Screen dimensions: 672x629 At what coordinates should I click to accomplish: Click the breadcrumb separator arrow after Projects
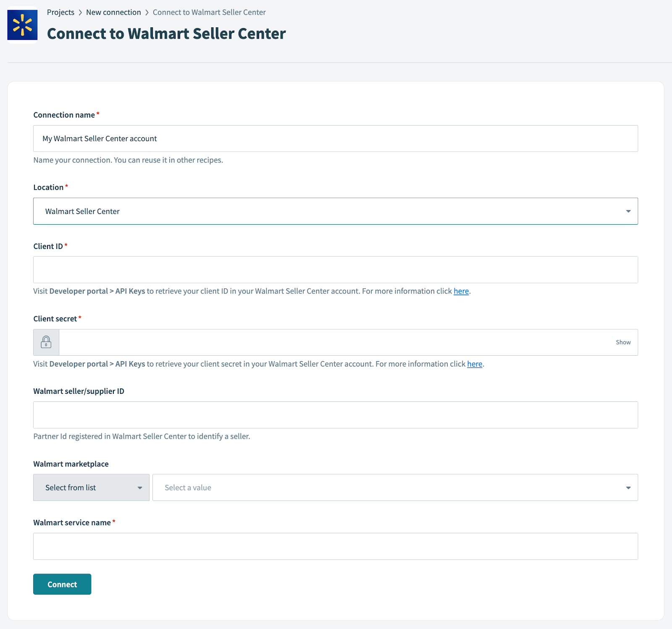click(80, 12)
